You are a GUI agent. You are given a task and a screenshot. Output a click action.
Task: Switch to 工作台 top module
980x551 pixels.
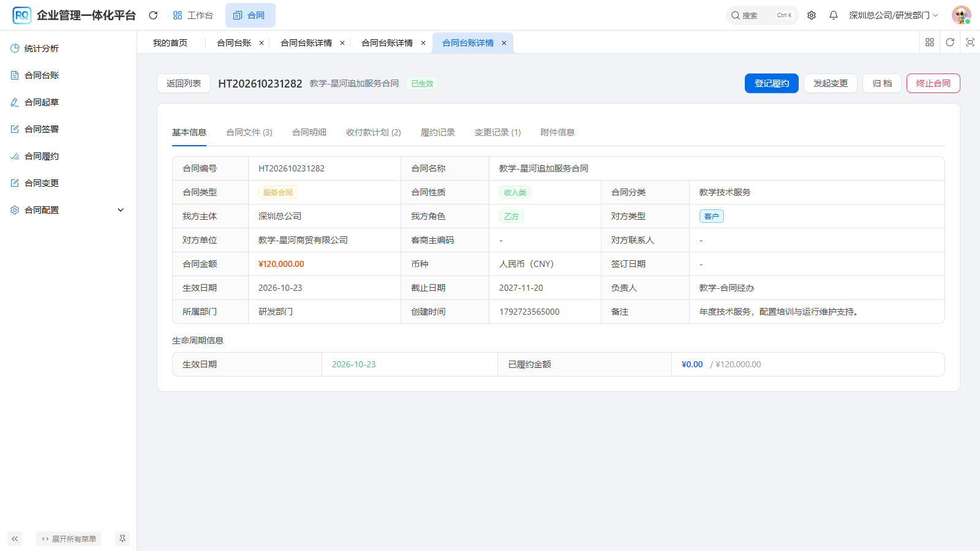pos(193,15)
